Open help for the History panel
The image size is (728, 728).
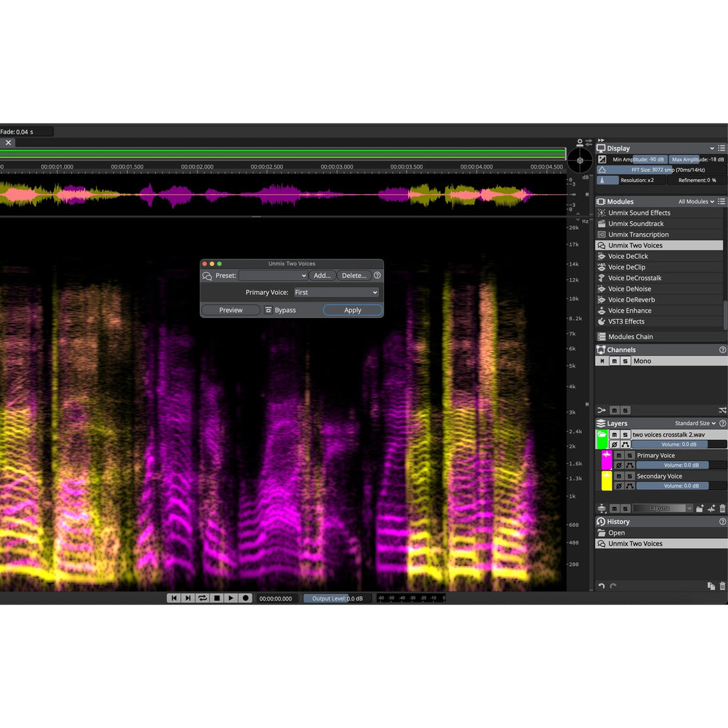click(x=722, y=522)
